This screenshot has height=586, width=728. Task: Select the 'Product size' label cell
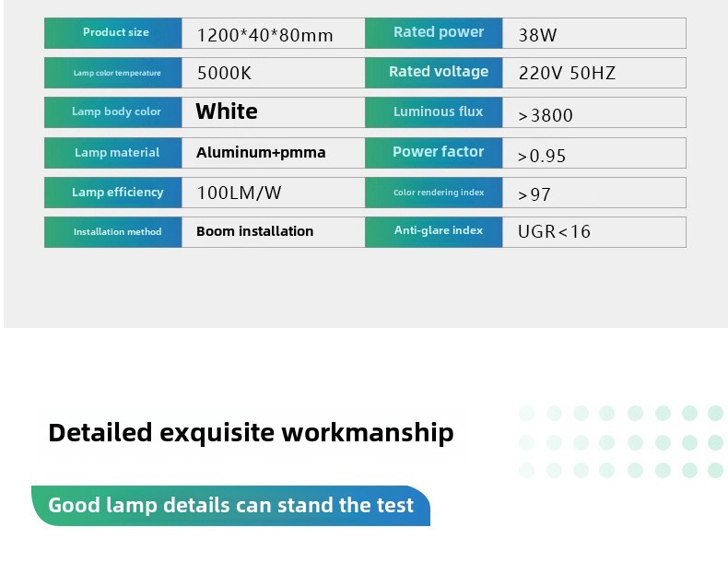tap(112, 33)
